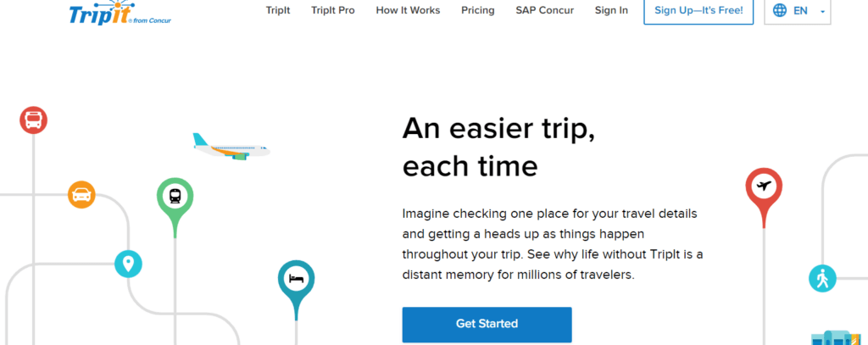Expand language selector arrow
868x345 pixels.
(822, 12)
